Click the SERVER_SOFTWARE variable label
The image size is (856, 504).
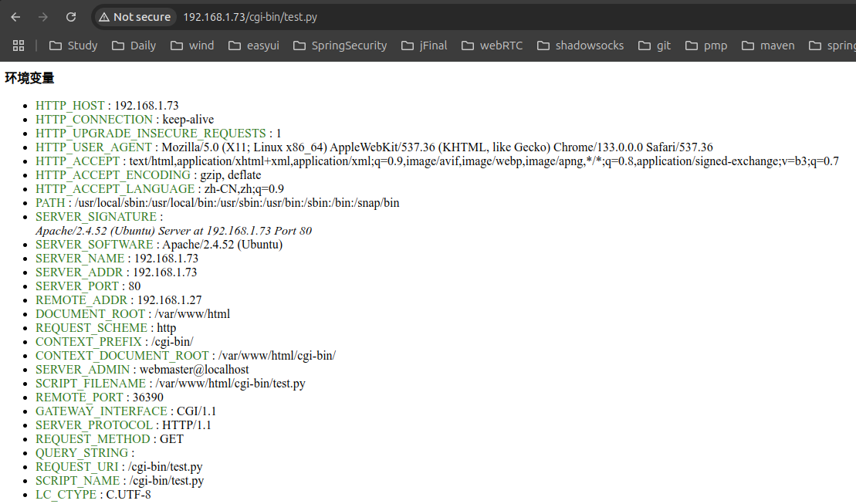[95, 245]
